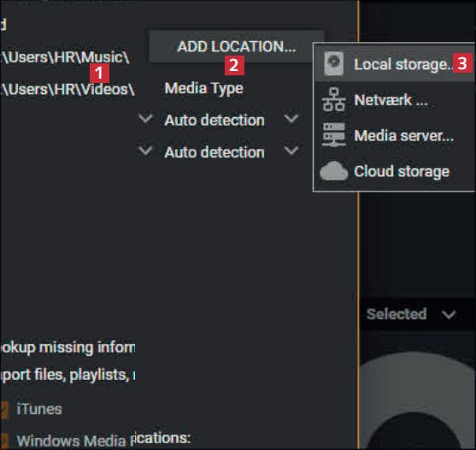
Task: Click the Media server icon
Action: click(333, 135)
